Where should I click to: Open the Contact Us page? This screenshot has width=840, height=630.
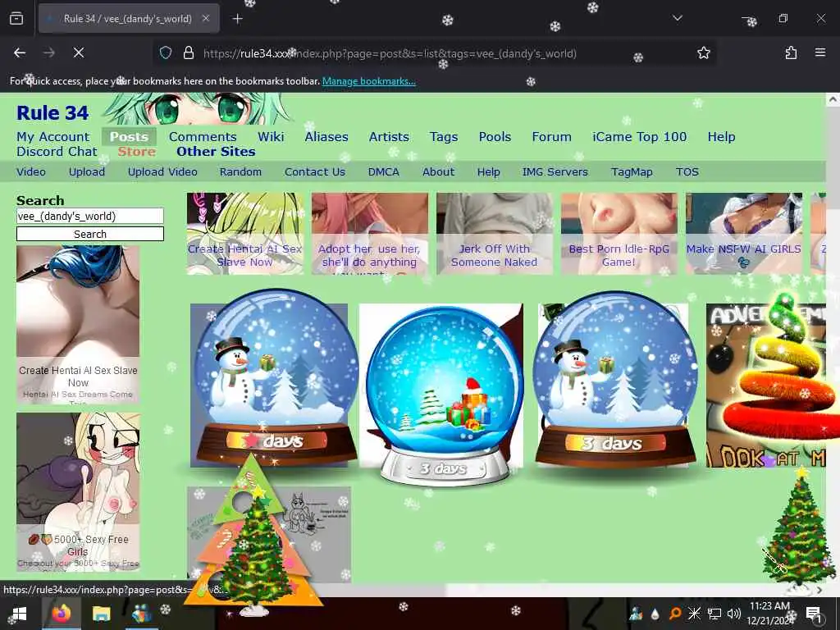point(315,172)
